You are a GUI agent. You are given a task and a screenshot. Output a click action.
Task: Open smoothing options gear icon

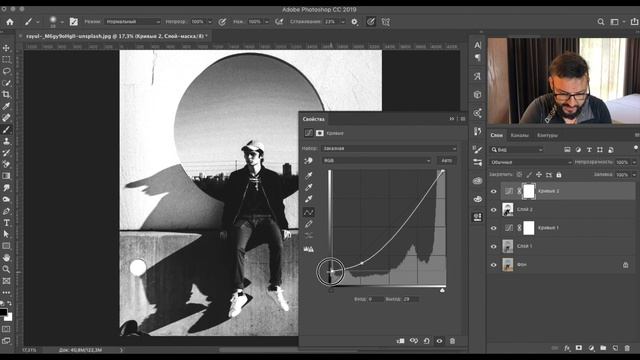(x=355, y=22)
